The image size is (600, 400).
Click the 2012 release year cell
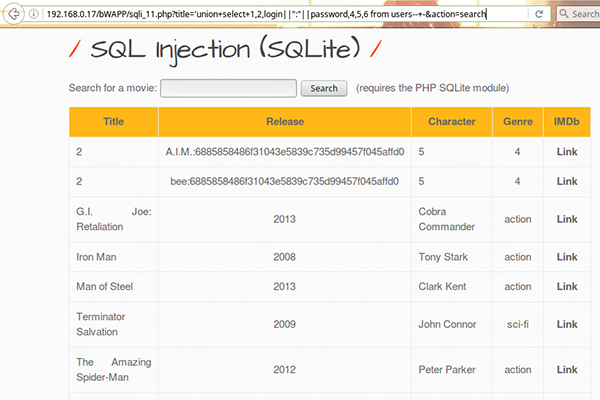click(x=285, y=370)
